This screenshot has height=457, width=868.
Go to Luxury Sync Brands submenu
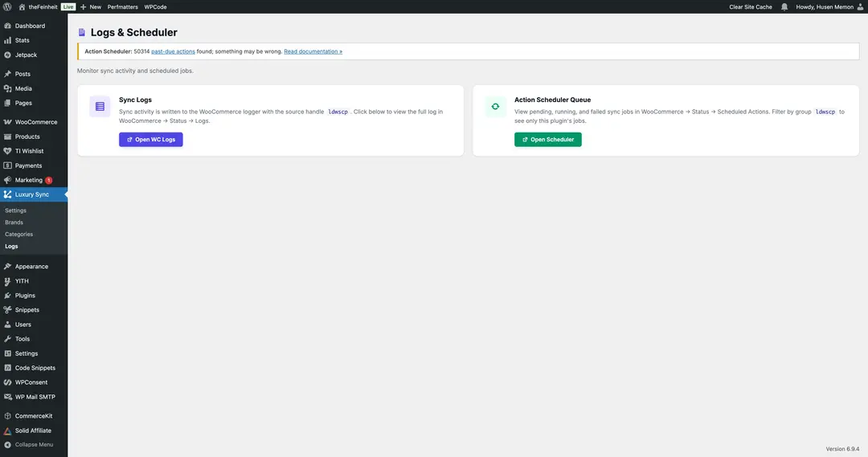(x=14, y=222)
